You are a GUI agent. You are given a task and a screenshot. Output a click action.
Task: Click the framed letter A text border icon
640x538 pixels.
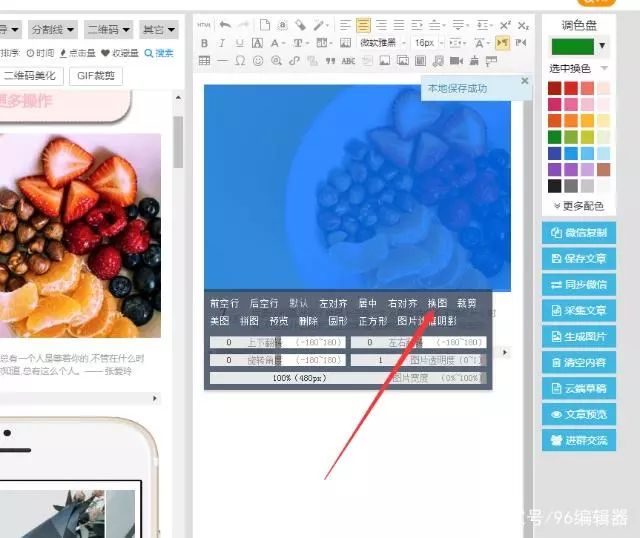click(x=257, y=43)
